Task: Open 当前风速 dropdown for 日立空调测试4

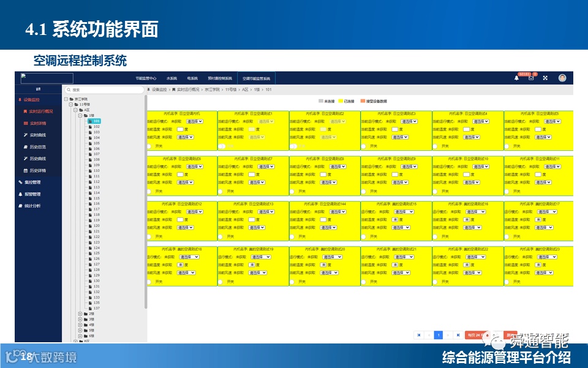Action: click(472, 137)
